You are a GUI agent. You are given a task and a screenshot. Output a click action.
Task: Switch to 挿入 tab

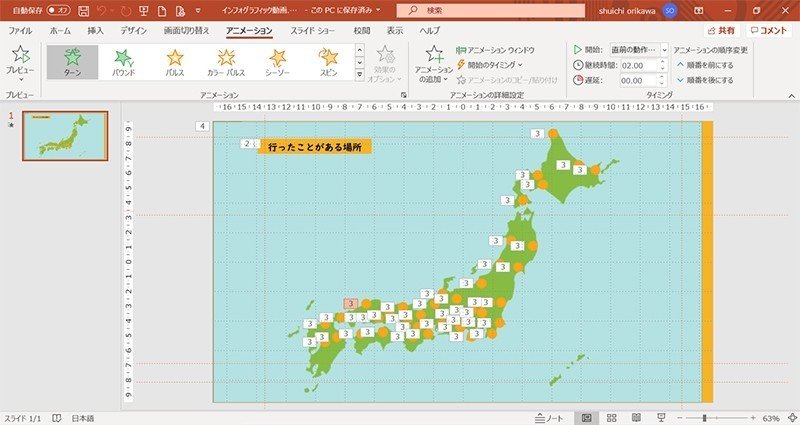pos(95,31)
